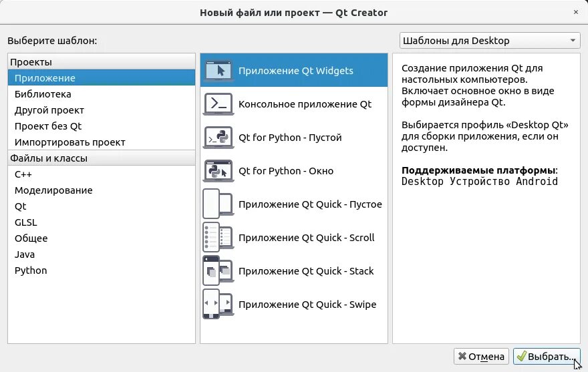Click the Выбрать button

(547, 356)
